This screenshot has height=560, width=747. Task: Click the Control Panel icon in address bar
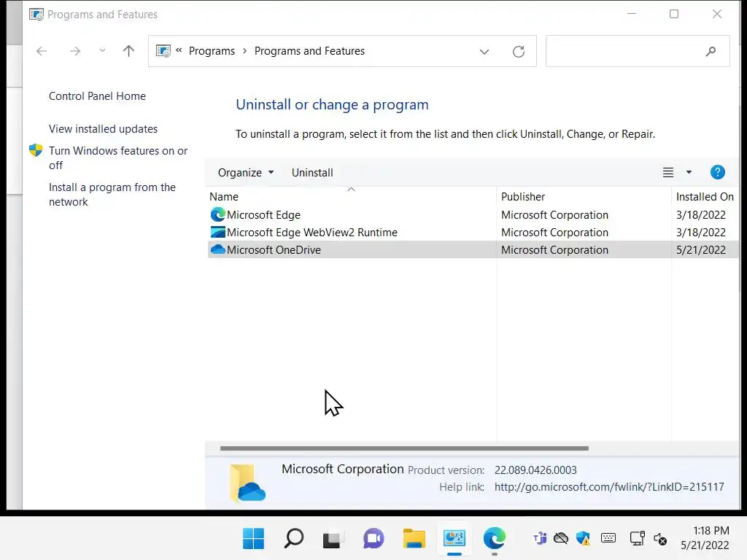(x=163, y=51)
